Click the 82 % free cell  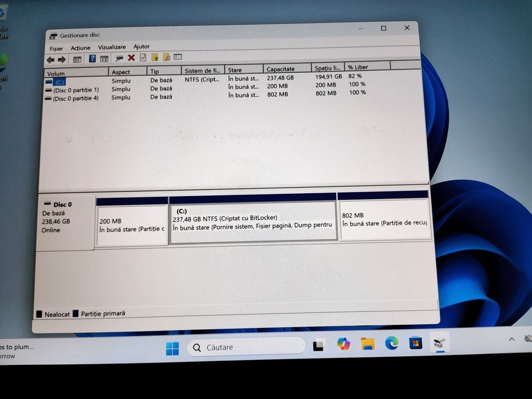tap(355, 76)
